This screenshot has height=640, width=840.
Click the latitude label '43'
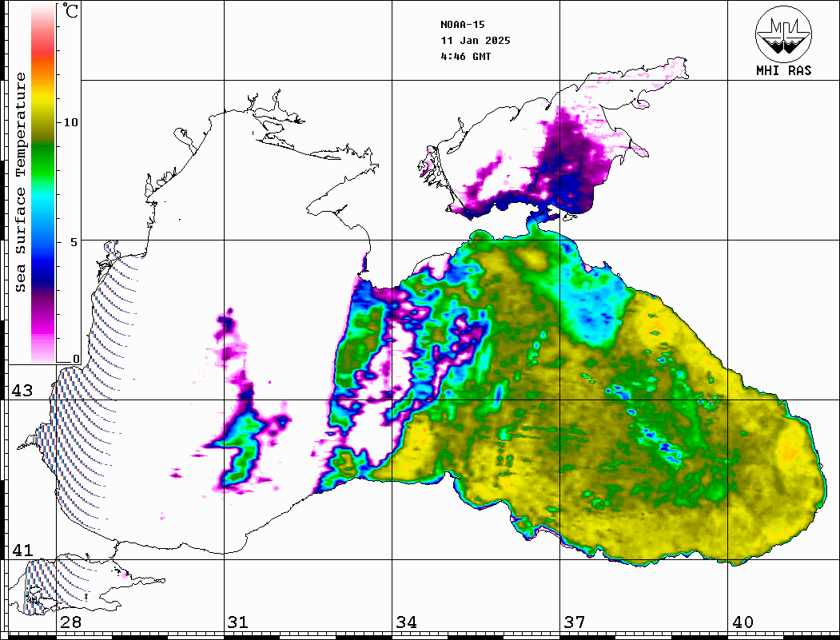pos(22,391)
